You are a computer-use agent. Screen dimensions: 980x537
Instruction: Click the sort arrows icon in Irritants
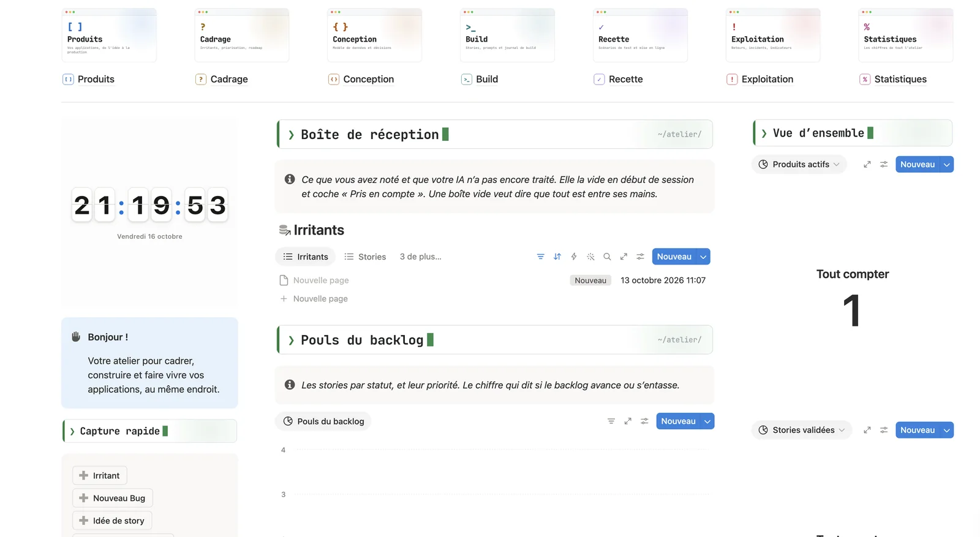click(557, 257)
